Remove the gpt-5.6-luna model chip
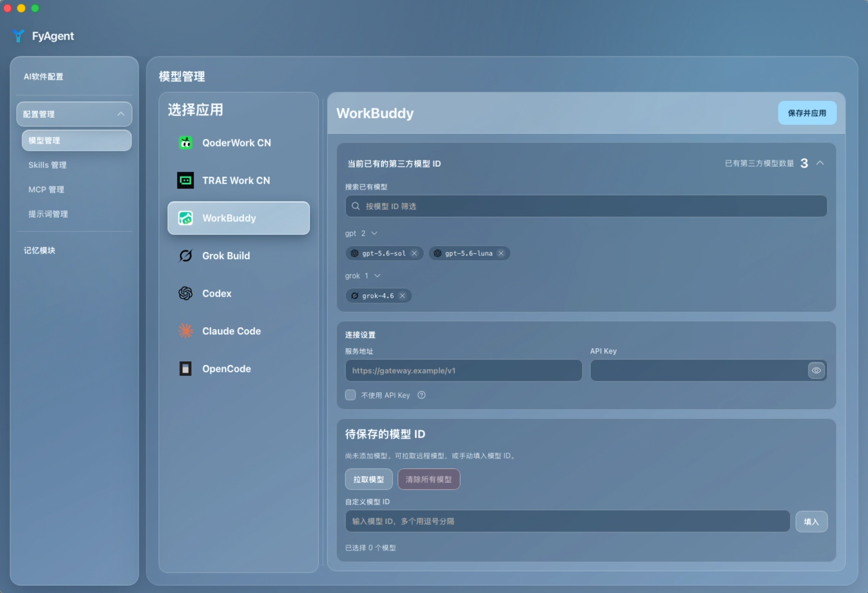The image size is (868, 593). [x=501, y=253]
